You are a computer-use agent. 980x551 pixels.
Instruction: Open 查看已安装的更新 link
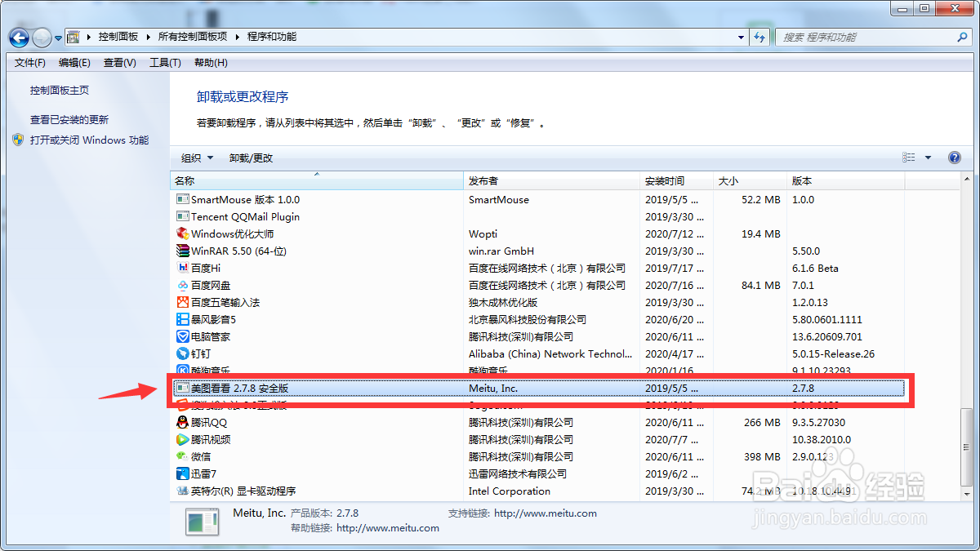pos(69,119)
